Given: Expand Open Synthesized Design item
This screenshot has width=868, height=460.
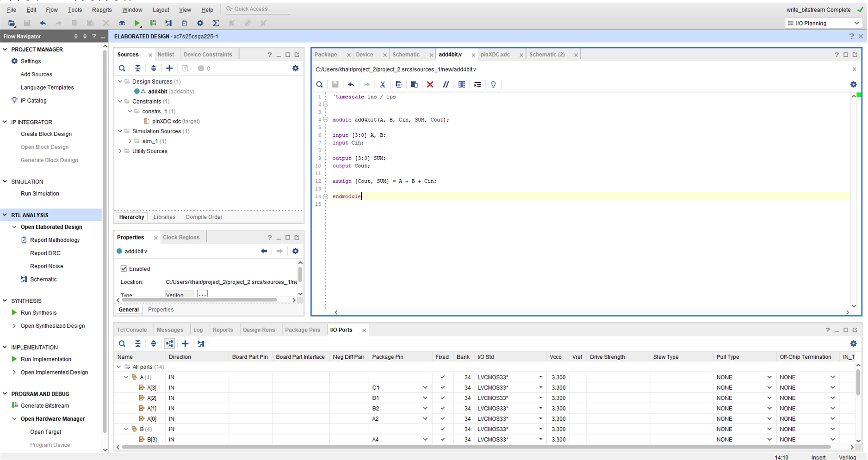Looking at the screenshot, I should 14,326.
